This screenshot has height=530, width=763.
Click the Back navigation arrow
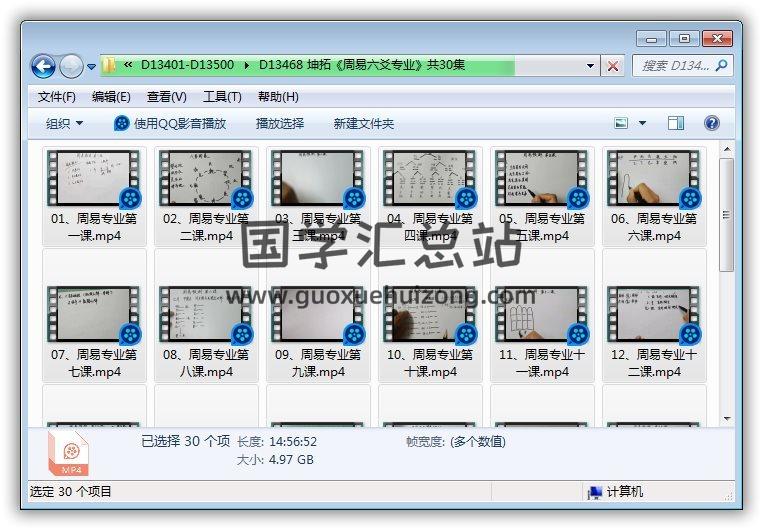(43, 66)
